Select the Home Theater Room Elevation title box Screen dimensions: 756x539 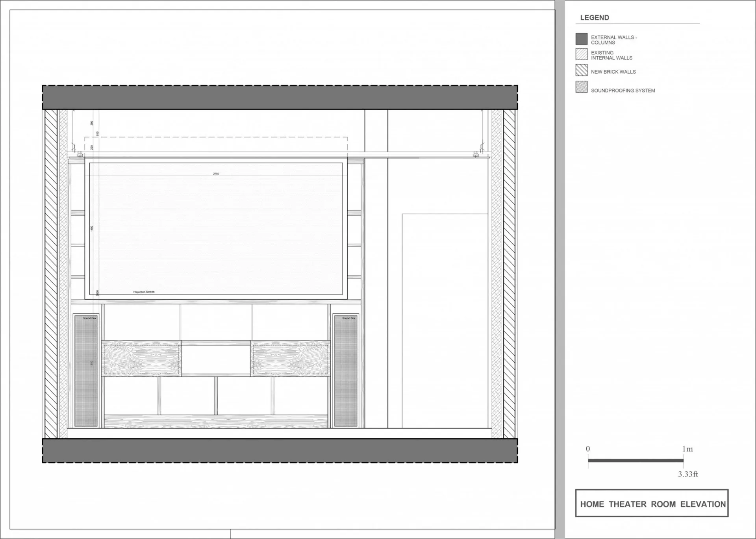[652, 503]
